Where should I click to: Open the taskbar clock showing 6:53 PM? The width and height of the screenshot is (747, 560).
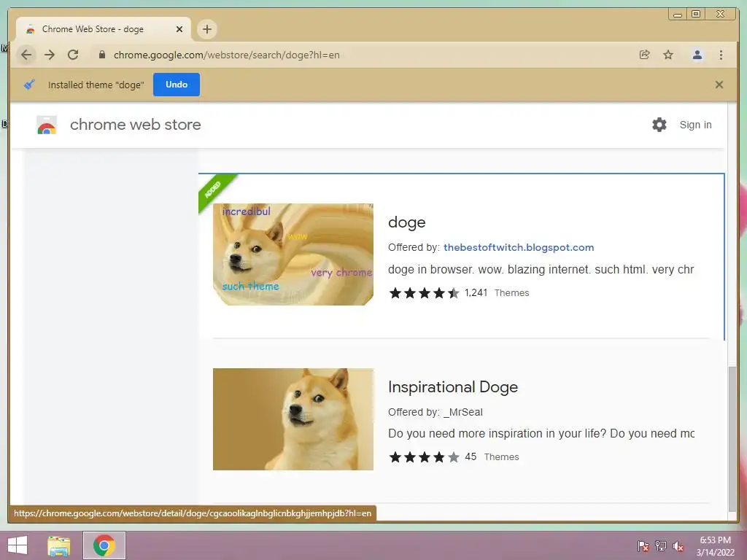coord(715,545)
